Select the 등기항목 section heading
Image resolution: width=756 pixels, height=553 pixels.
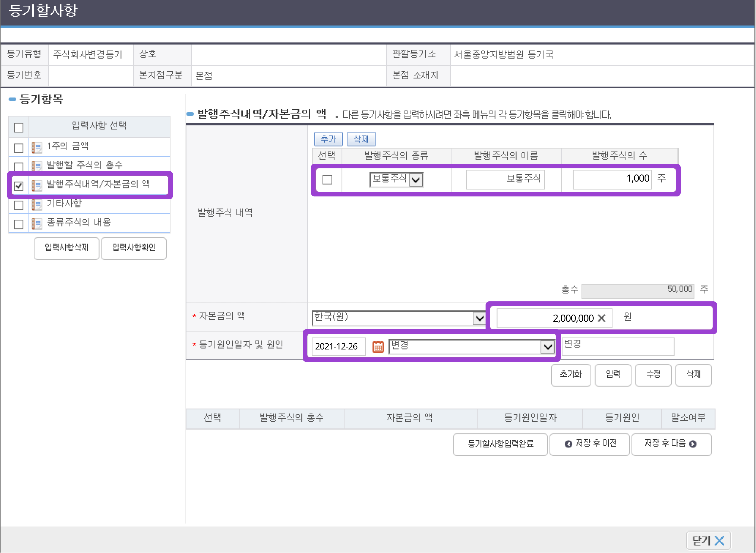click(41, 99)
